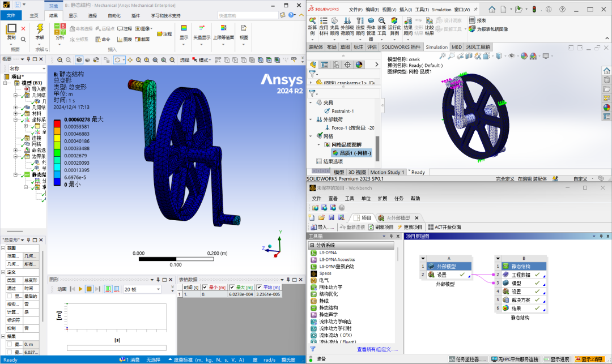Select the pan arrows tool in Ansys graphics toolbar
This screenshot has height=364, width=612.
pos(130,60)
